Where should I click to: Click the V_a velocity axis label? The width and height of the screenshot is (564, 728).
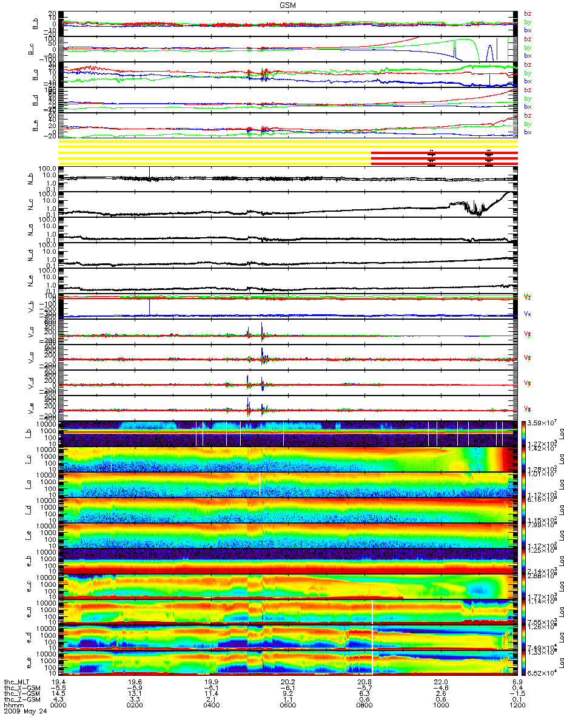(x=32, y=357)
